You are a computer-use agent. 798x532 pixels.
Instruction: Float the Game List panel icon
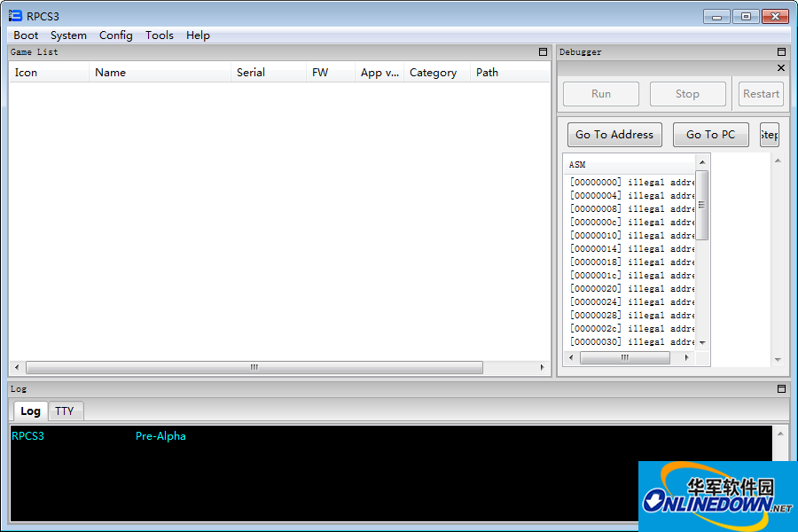(543, 52)
